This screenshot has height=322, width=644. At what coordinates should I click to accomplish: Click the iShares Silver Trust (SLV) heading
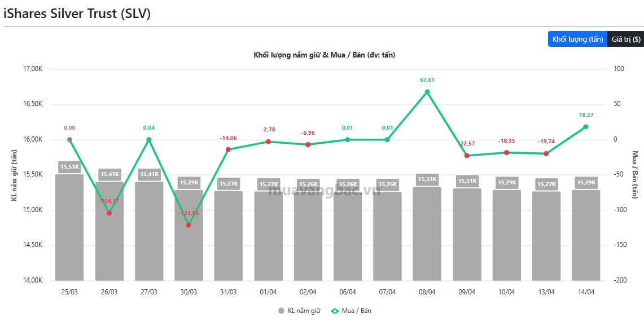pos(77,14)
